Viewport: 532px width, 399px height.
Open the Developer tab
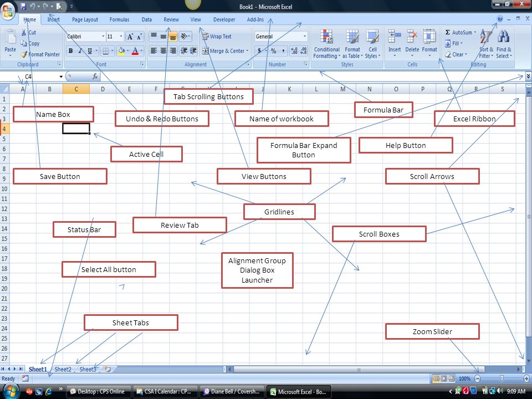(224, 20)
